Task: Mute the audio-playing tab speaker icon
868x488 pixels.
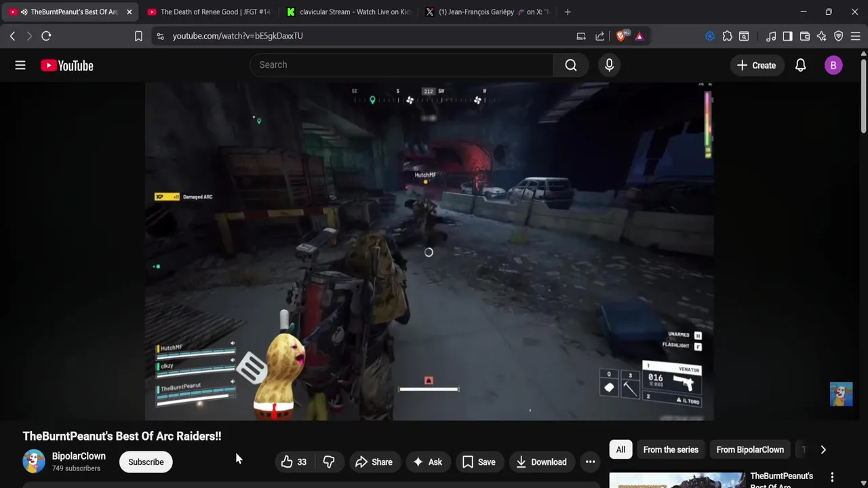Action: click(x=24, y=12)
